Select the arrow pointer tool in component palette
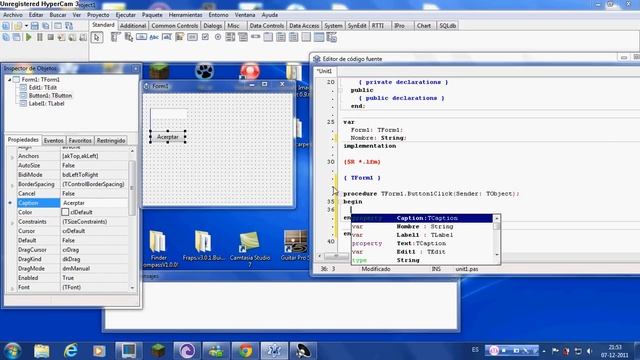 coord(97,38)
